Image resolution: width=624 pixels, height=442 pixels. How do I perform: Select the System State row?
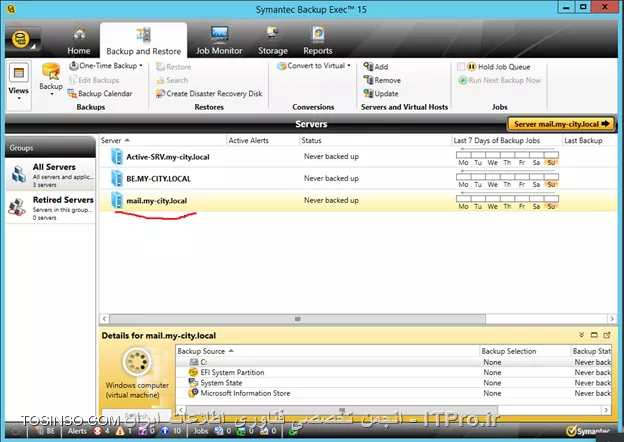click(x=394, y=383)
